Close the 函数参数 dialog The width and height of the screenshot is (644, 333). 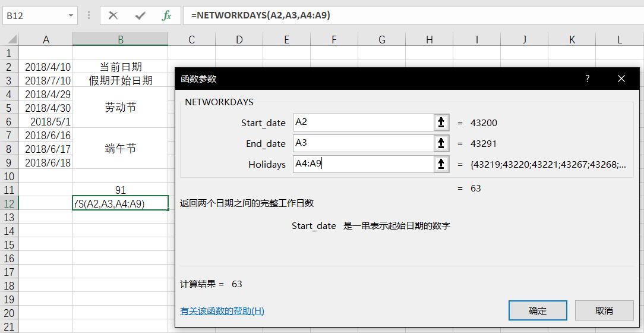[621, 78]
